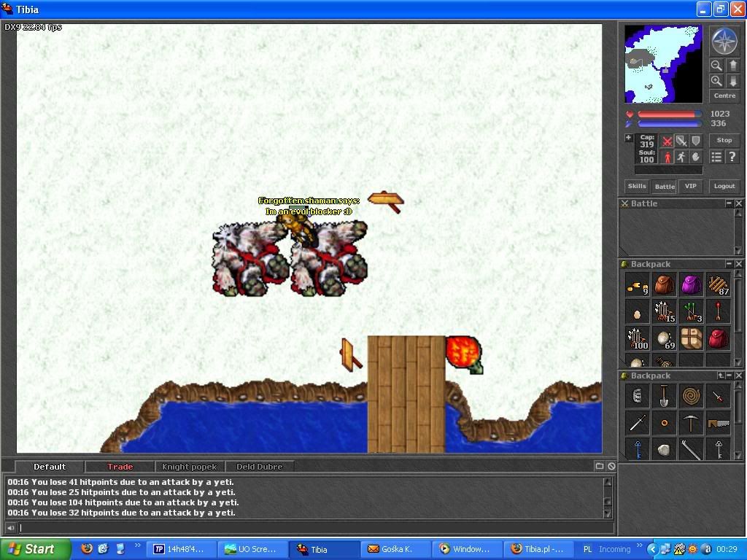Switch to the UO Scre... taskbar window
Image resolution: width=747 pixels, height=560 pixels.
click(x=254, y=549)
